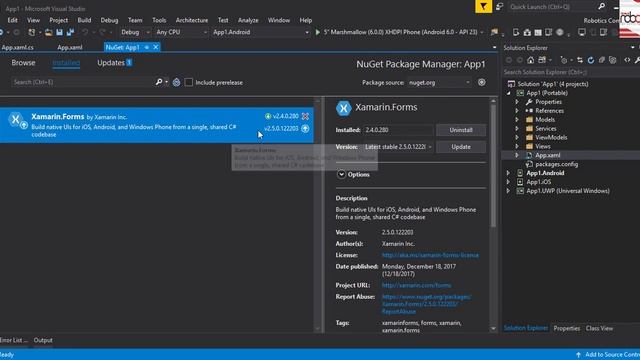Click the feedback icon beside Quick Launch
The image size is (640, 360).
[500, 7]
